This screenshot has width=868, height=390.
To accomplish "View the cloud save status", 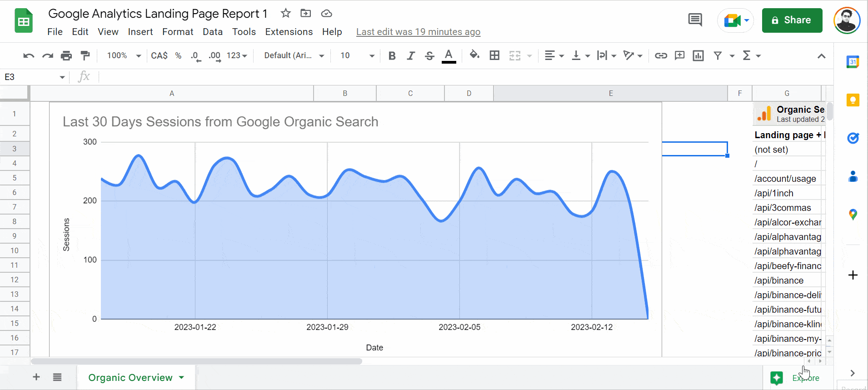I will [x=326, y=13].
